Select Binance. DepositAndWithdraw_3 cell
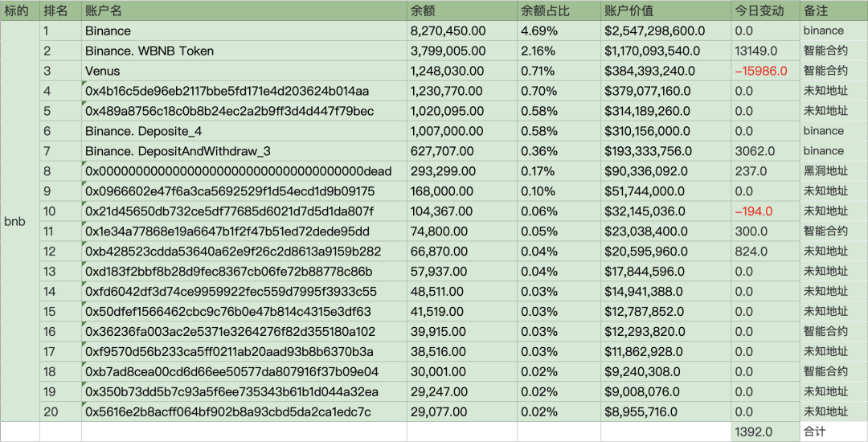The height and width of the screenshot is (442, 868). (244, 151)
